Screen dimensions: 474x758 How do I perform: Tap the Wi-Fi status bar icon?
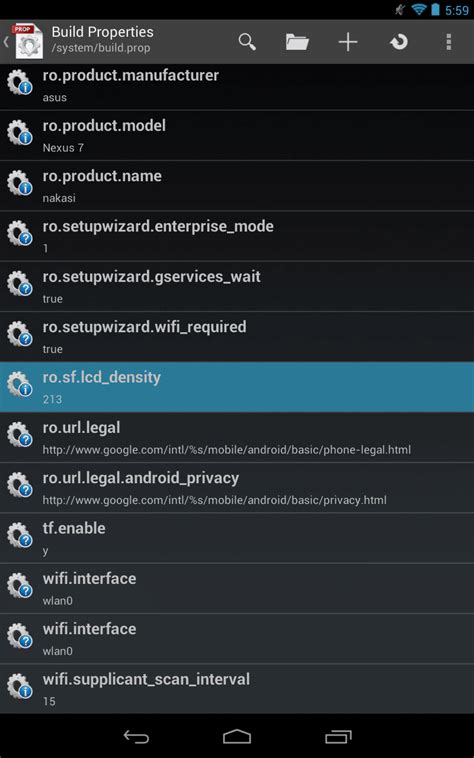pos(418,9)
